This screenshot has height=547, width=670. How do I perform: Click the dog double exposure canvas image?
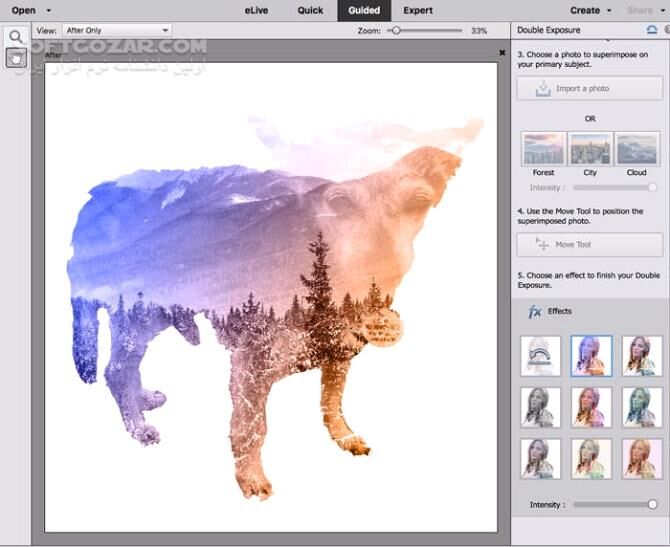271,297
